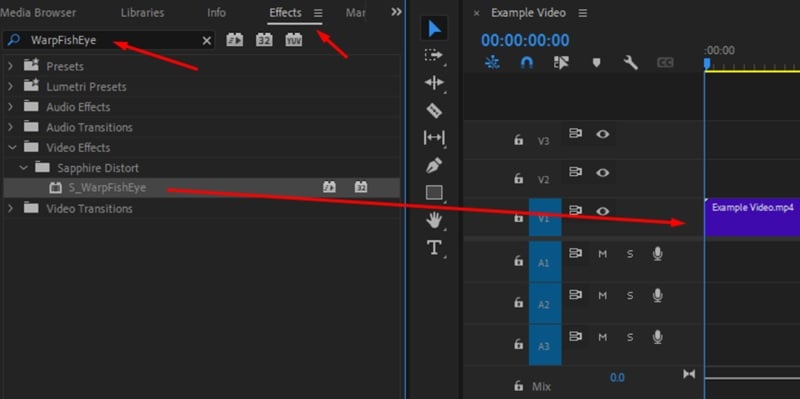800x399 pixels.
Task: Select the Razor tool
Action: click(434, 110)
